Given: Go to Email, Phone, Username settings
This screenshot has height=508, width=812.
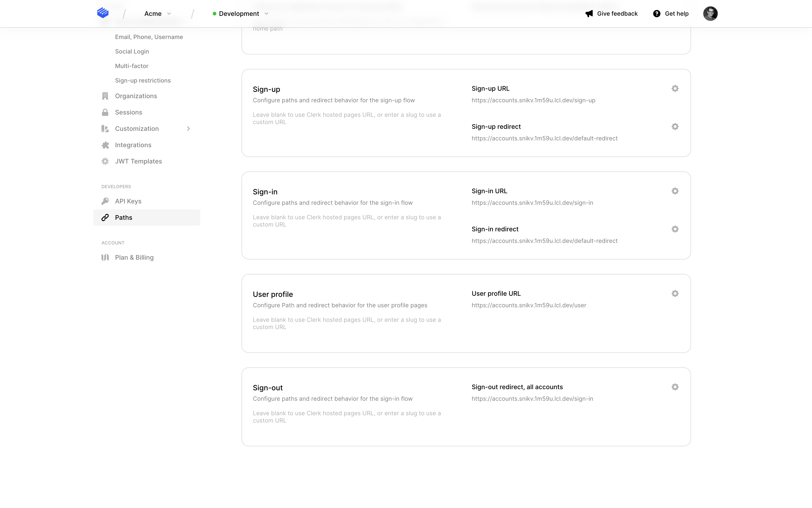Looking at the screenshot, I should (149, 37).
